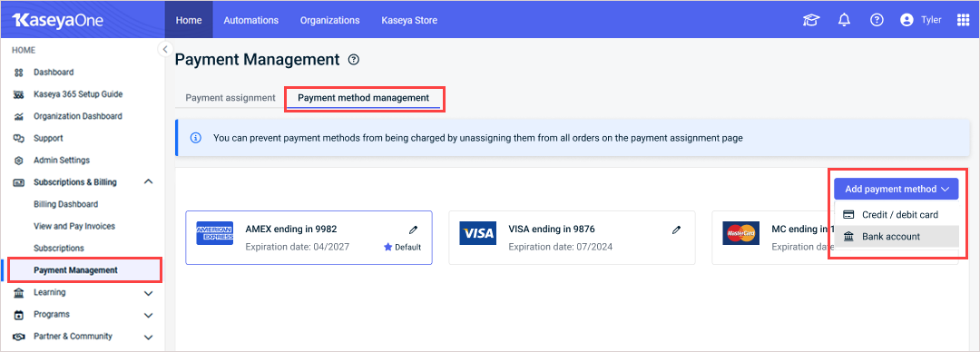Select Credit / debit card option
The image size is (980, 352).
click(897, 214)
